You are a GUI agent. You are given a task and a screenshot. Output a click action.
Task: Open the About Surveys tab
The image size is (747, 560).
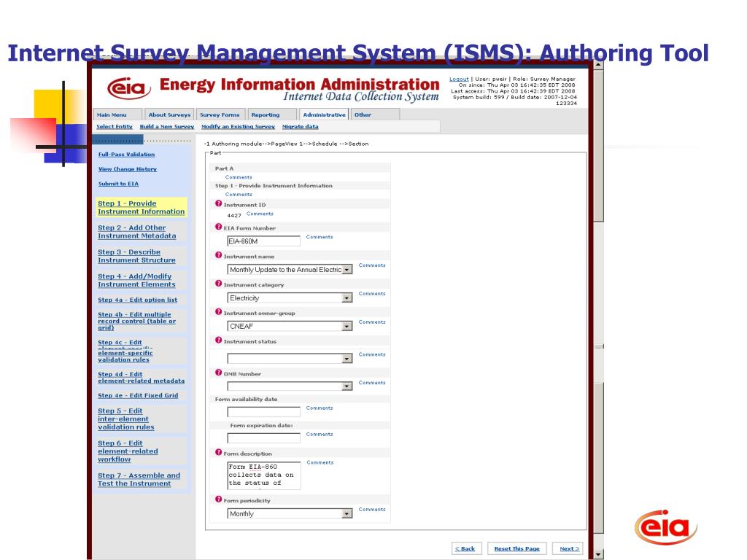(x=169, y=114)
